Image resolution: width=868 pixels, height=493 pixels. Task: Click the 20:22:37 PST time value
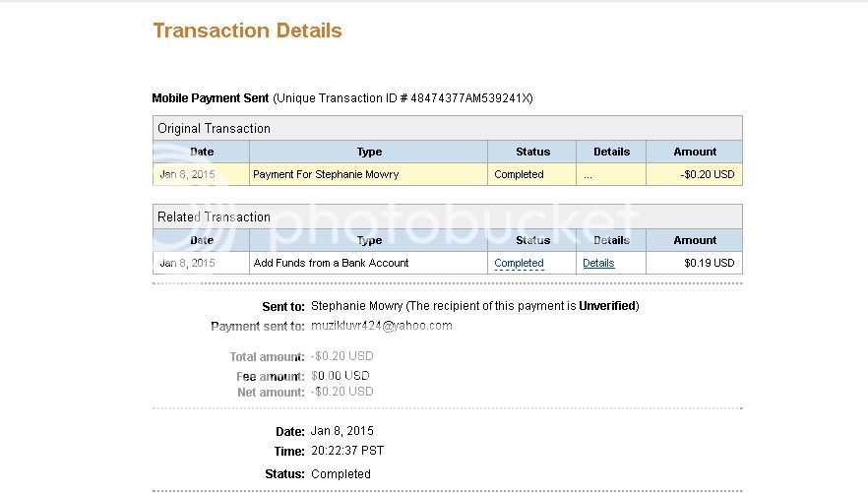pos(347,451)
